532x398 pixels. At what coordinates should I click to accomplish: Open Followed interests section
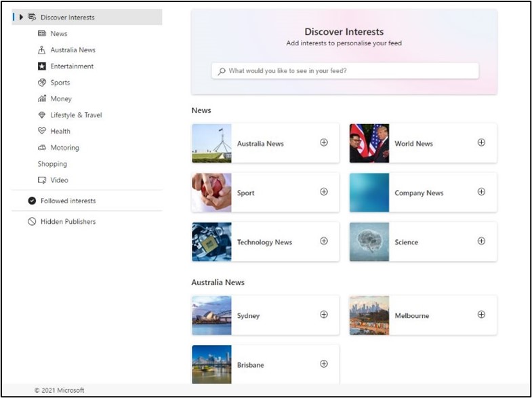click(x=68, y=201)
